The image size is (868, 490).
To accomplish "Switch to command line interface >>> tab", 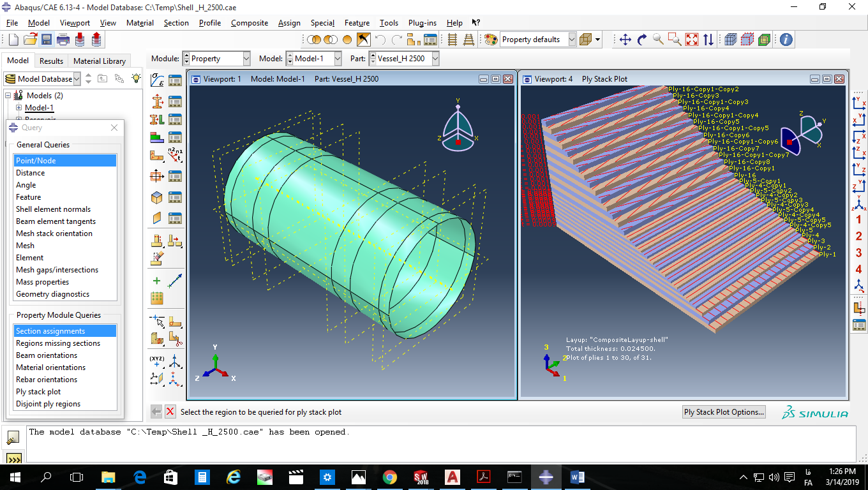I will point(13,459).
